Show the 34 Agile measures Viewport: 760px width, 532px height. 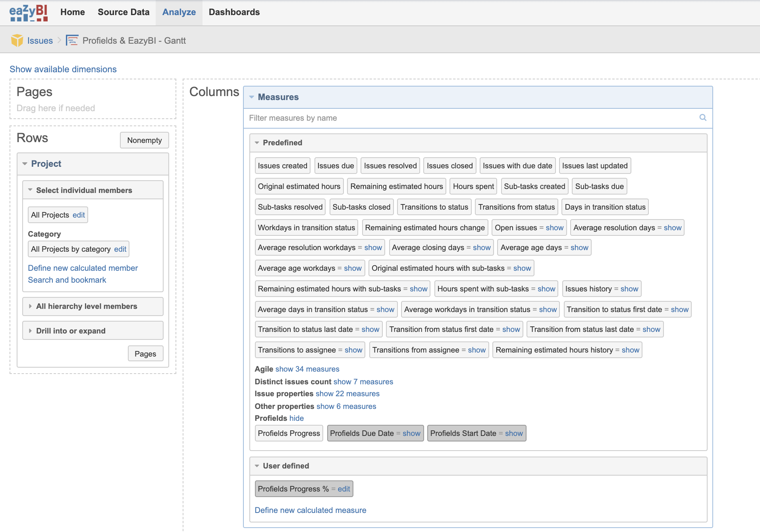(307, 369)
